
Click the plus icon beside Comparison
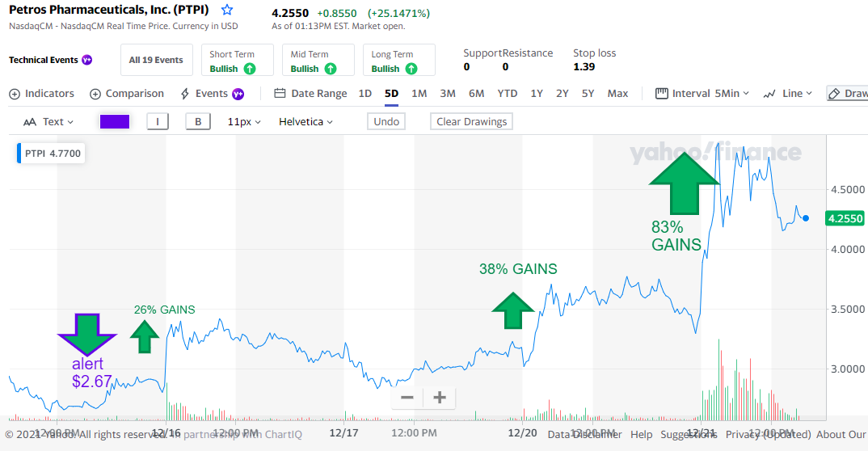[x=95, y=94]
